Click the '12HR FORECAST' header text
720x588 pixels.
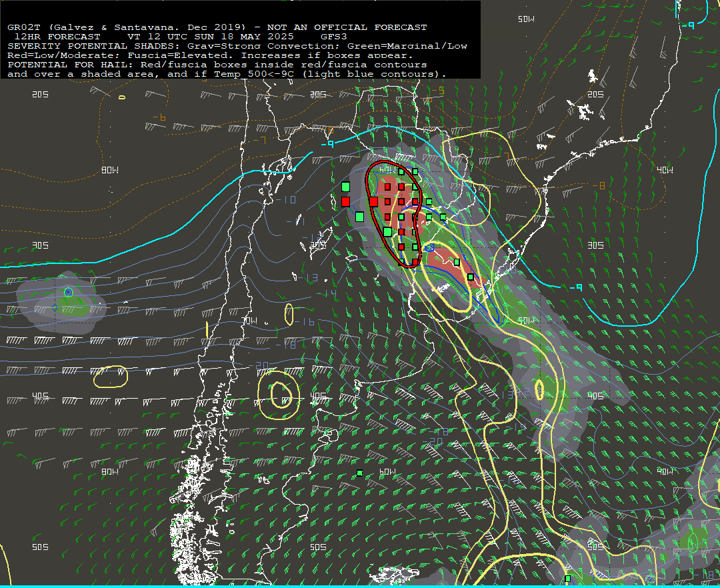pyautogui.click(x=57, y=37)
